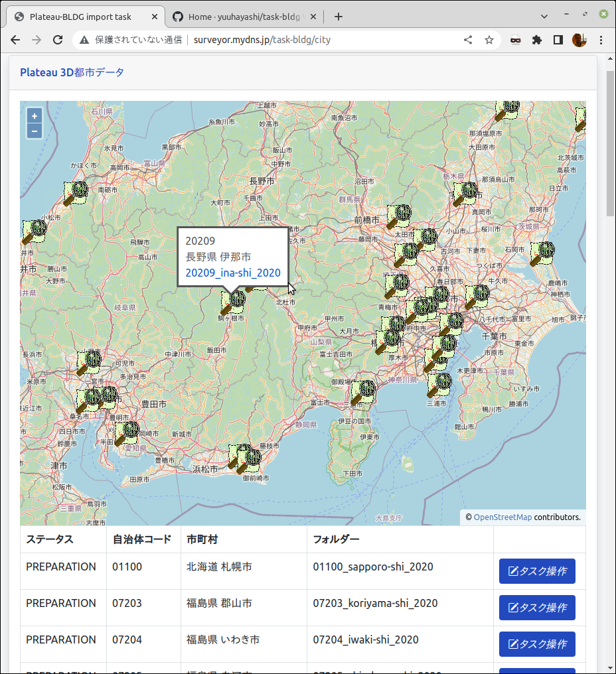Click タスク操作 button for 札幌市 row

537,571
